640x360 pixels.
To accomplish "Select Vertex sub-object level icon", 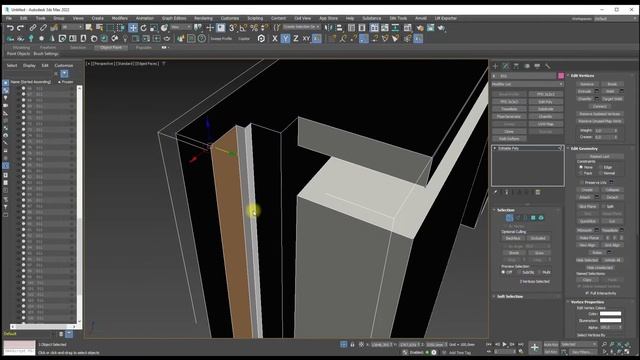I will tap(509, 218).
